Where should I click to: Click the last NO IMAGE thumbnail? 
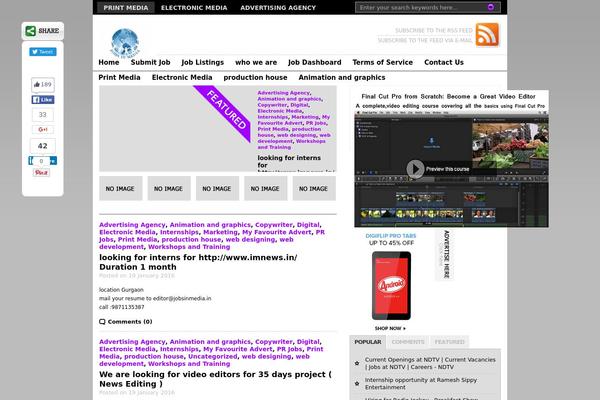tap(314, 188)
